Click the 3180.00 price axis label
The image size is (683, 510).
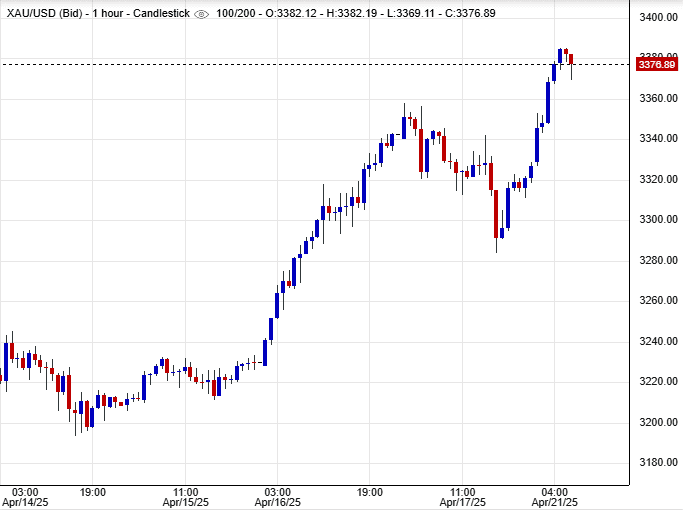[x=658, y=462]
